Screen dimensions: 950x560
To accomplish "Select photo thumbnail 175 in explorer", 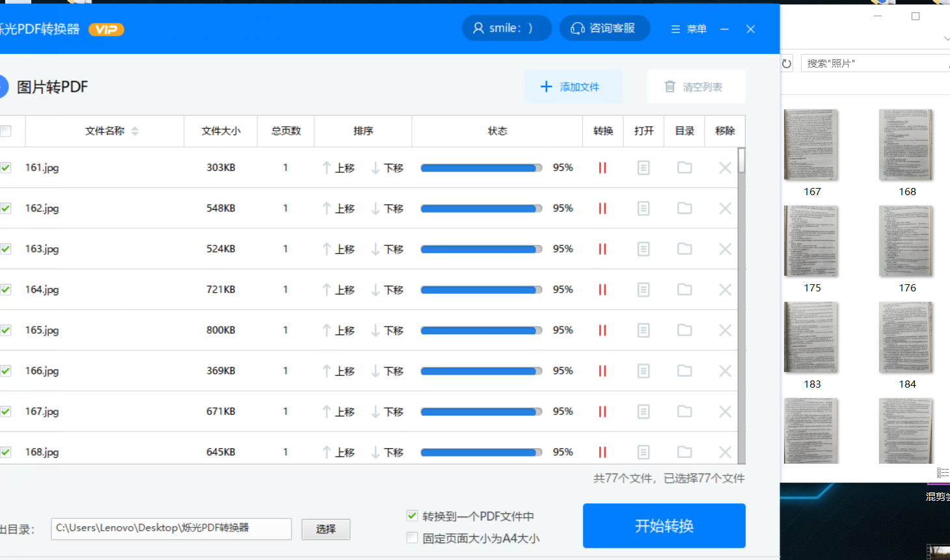I will click(x=811, y=242).
